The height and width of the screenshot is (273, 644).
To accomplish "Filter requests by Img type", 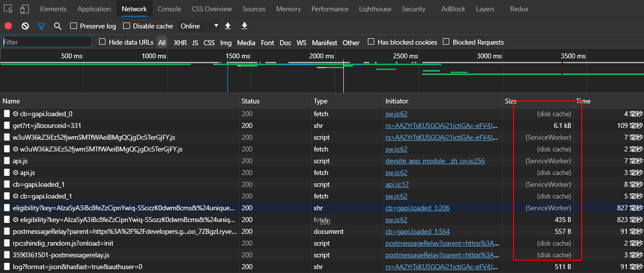I will pos(226,43).
